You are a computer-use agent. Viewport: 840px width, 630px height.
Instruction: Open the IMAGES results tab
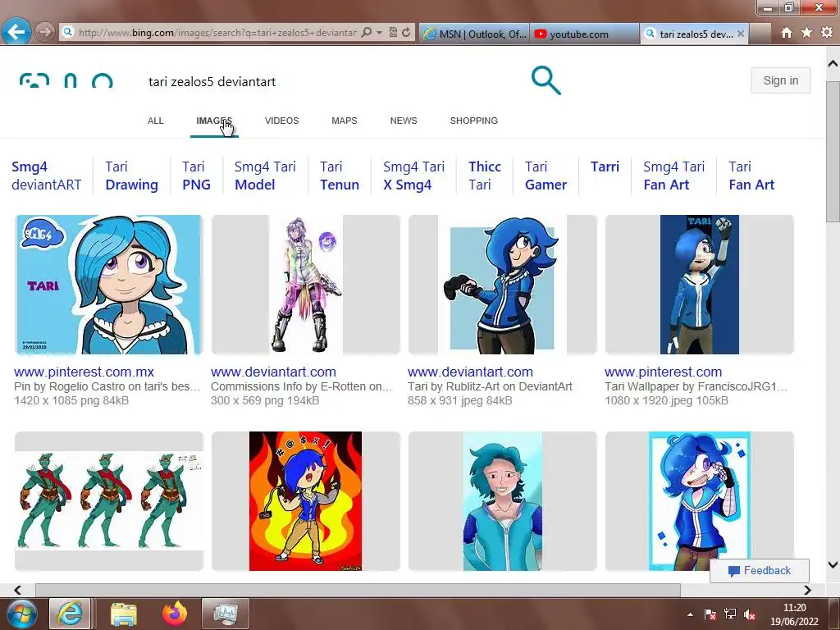click(x=214, y=121)
